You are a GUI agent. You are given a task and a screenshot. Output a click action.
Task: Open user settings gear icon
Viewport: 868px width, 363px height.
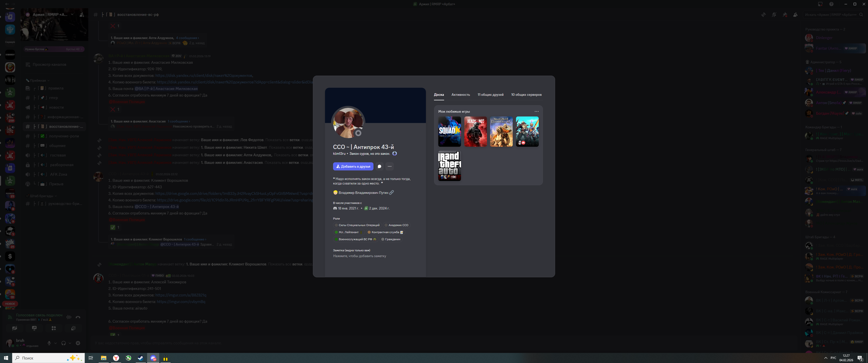point(78,343)
